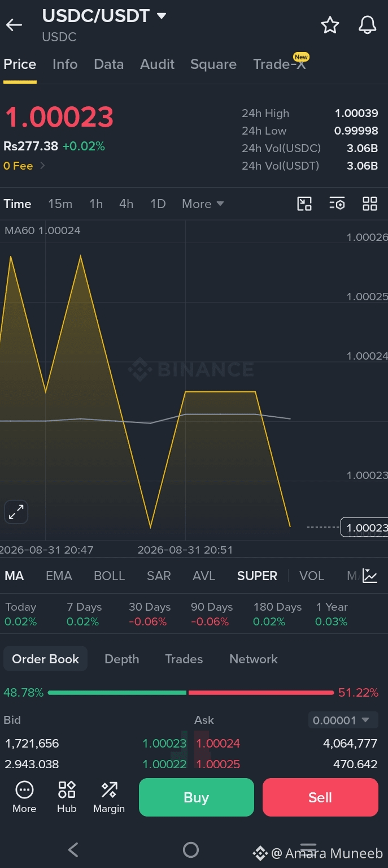Click the large 1.00023 last price
Viewport: 388px width, 868px height.
(x=59, y=117)
